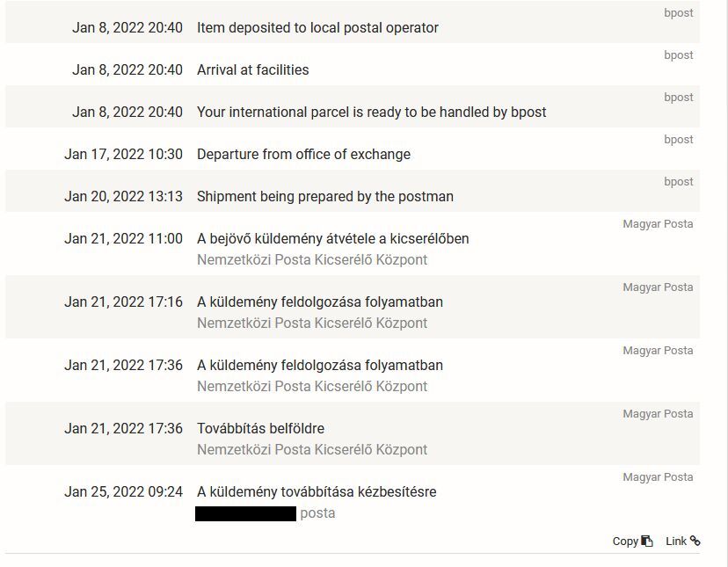Viewport: 728px width, 567px height.
Task: Click the redacted post office name
Action: 245,513
